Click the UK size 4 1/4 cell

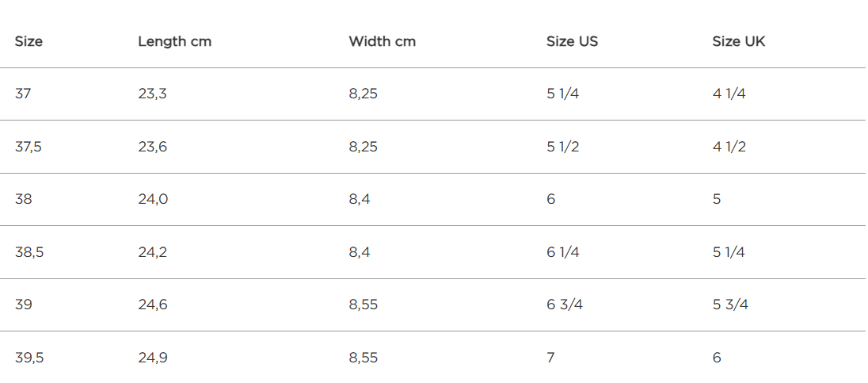coord(729,94)
